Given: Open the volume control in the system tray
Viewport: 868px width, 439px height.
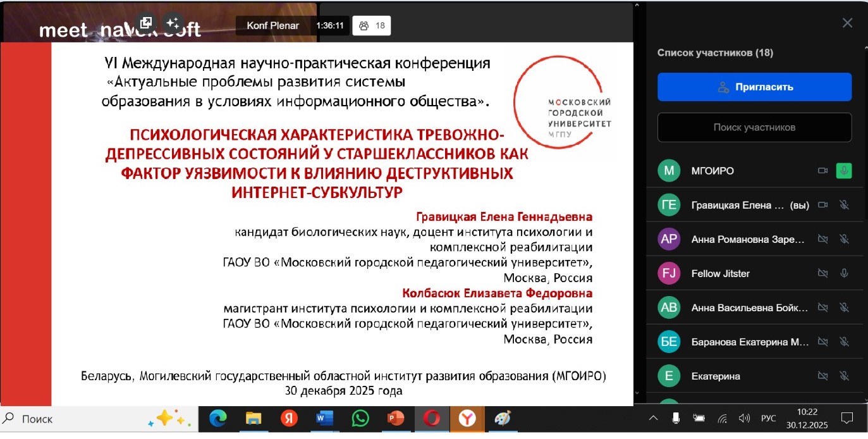Looking at the screenshot, I should [744, 418].
